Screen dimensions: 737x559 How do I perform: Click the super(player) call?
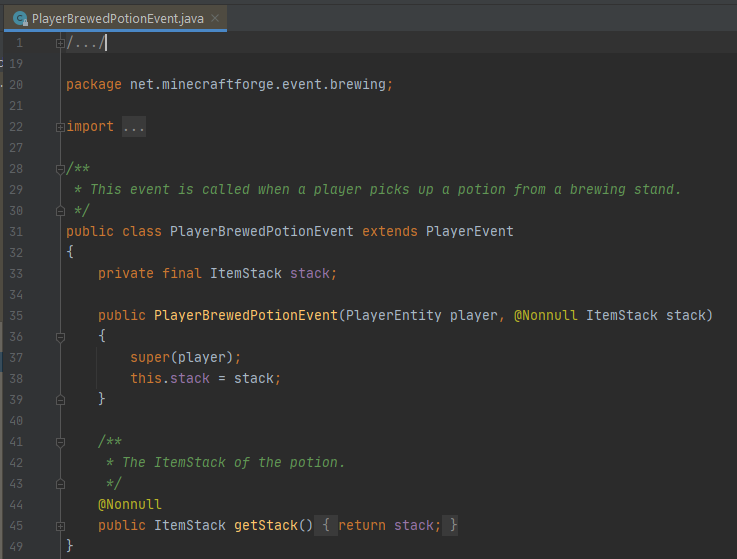pos(185,357)
